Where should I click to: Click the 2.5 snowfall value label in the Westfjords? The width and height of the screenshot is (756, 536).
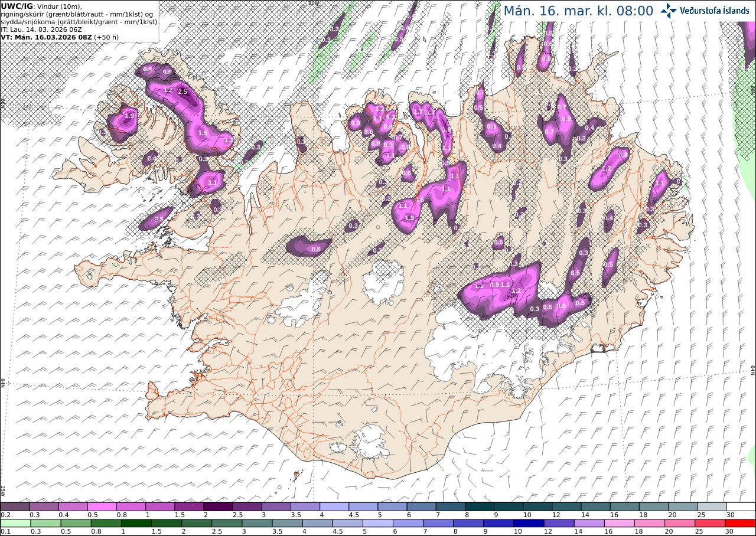(x=183, y=91)
